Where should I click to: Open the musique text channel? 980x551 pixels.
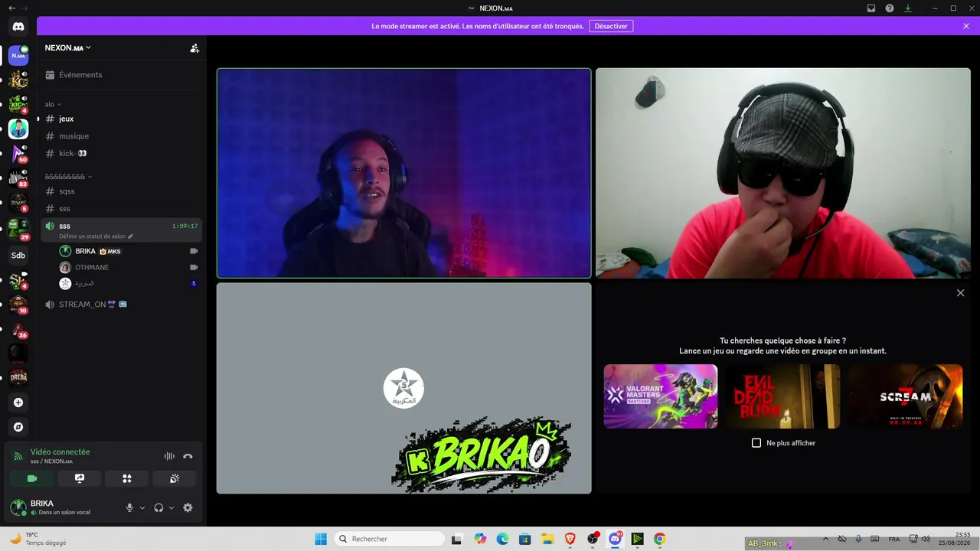coord(122,136)
